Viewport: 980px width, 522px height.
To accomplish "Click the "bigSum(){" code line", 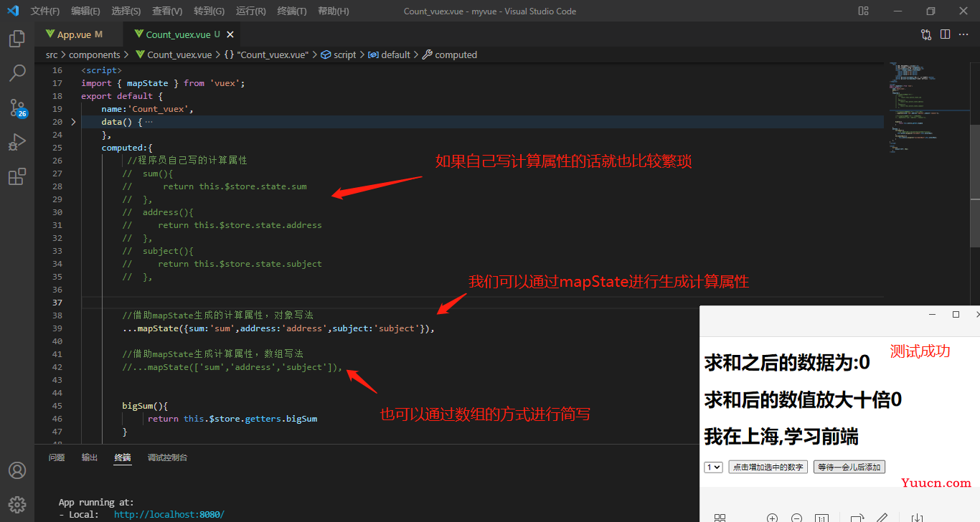I will click(x=145, y=406).
